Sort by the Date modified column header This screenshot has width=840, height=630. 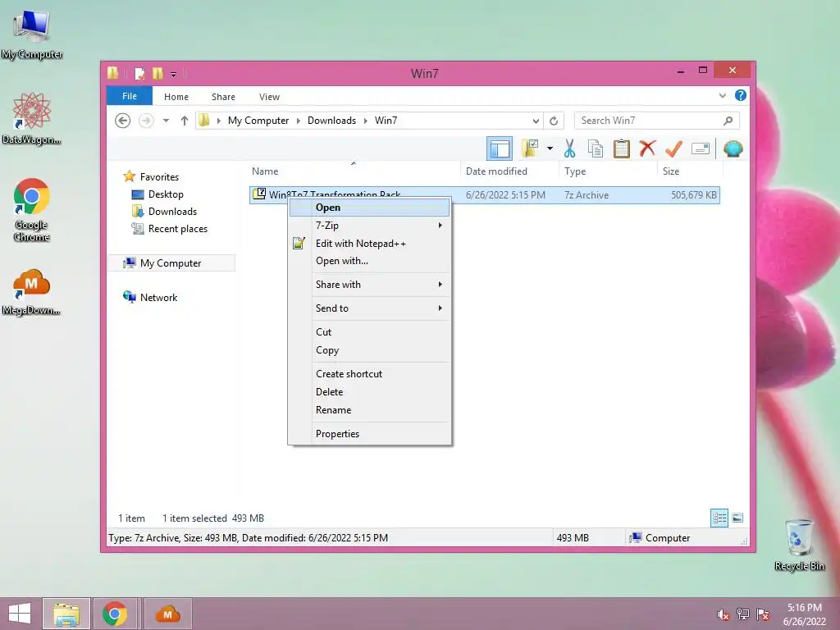pyautogui.click(x=496, y=171)
